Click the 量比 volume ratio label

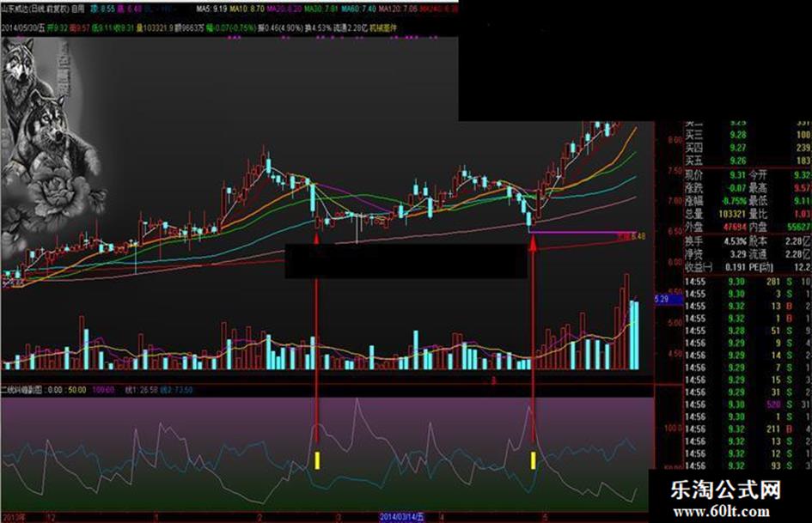pos(758,214)
